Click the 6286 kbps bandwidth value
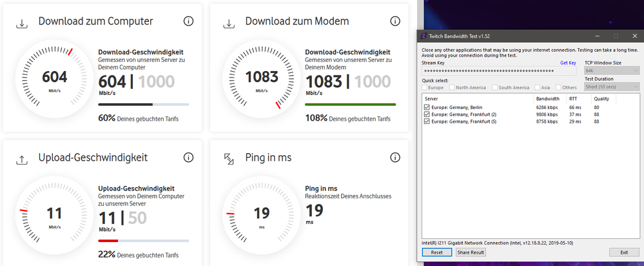Screen dimensions: 644x266 [x=547, y=107]
